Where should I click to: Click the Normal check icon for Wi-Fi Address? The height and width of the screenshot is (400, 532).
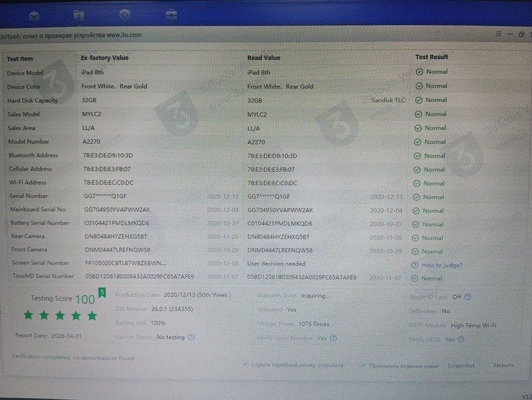click(x=416, y=183)
